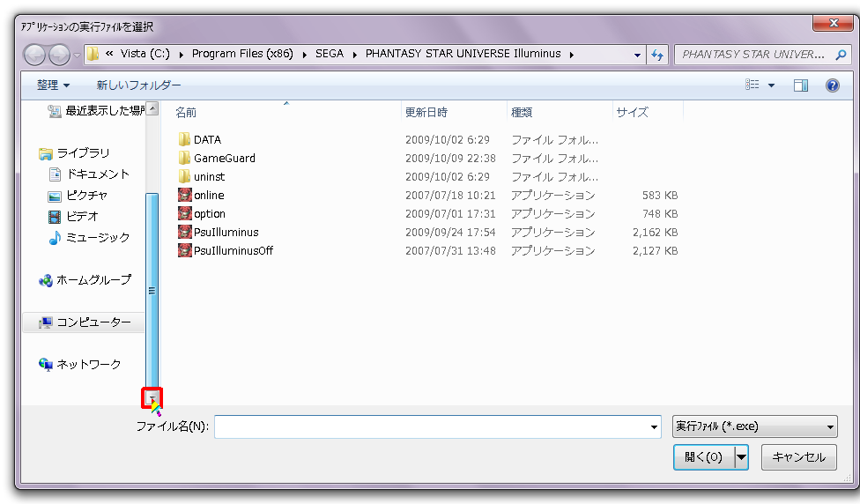Open help with the question mark icon
Viewport: 860px width, 504px height.
[x=832, y=85]
